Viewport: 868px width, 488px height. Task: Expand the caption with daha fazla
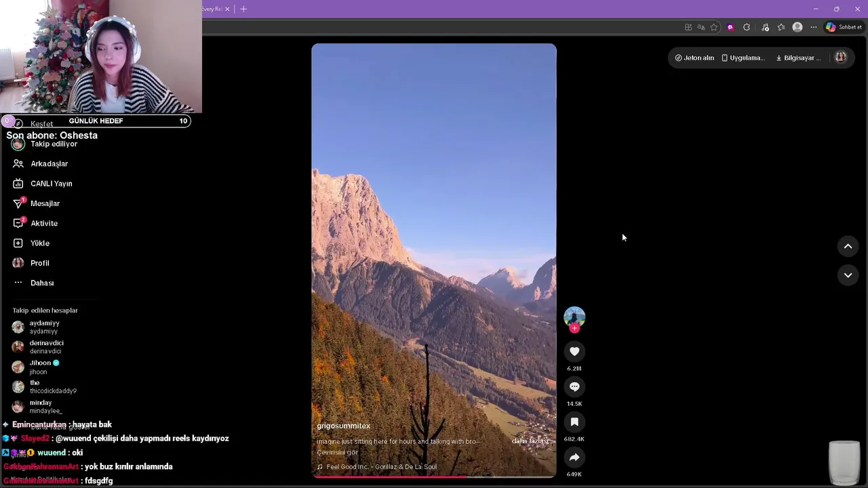coord(530,441)
